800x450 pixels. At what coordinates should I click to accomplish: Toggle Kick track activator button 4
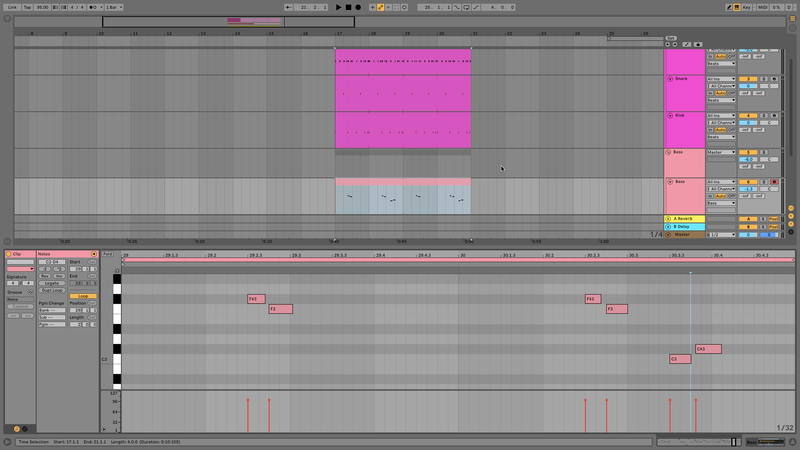point(748,116)
